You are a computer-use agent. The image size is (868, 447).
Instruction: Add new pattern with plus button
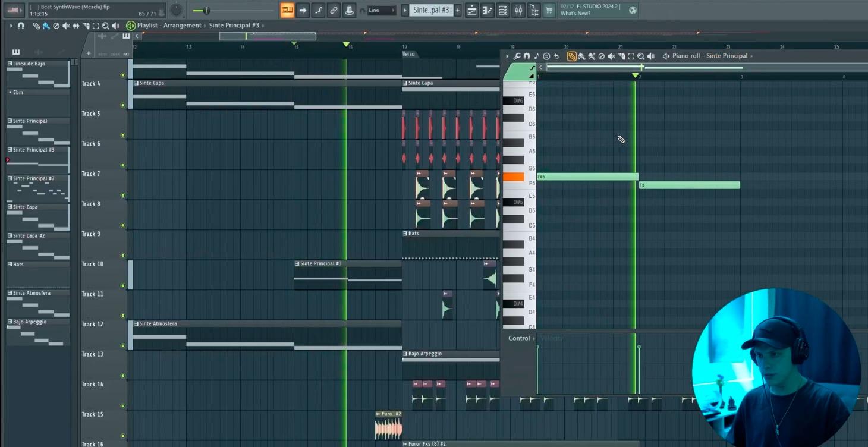pos(457,10)
